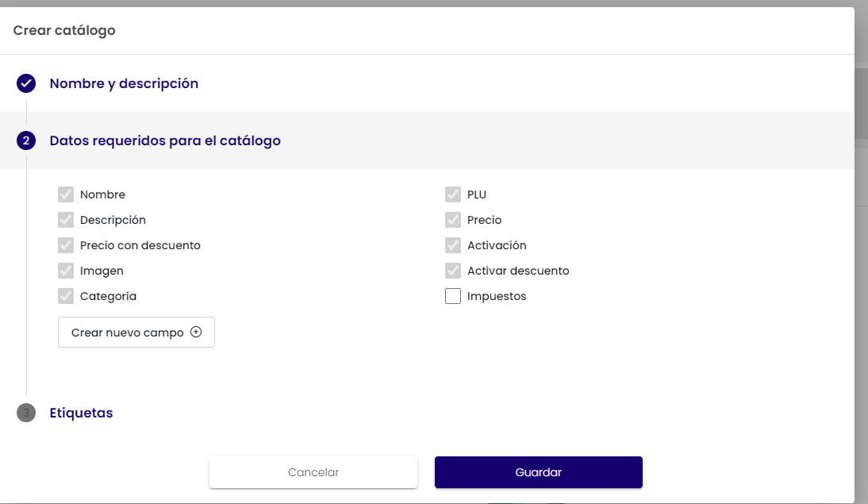Toggle the Precio checkbox
Viewport: 868px width, 504px height.
453,220
